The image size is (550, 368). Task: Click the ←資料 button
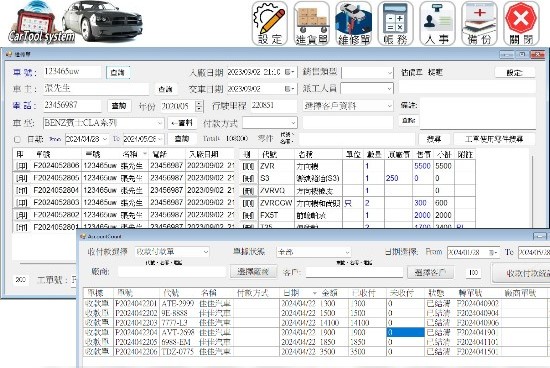pyautogui.click(x=181, y=123)
